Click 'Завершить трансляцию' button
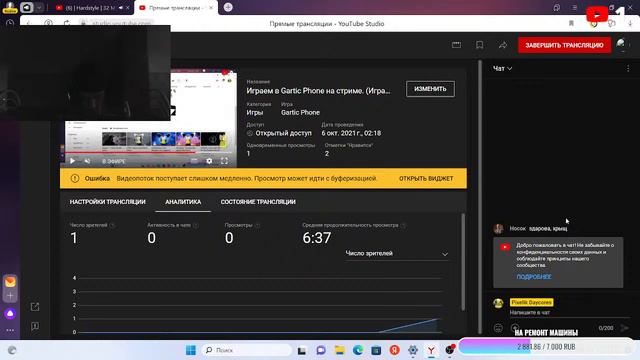Image resolution: width=640 pixels, height=360 pixels. pyautogui.click(x=564, y=45)
